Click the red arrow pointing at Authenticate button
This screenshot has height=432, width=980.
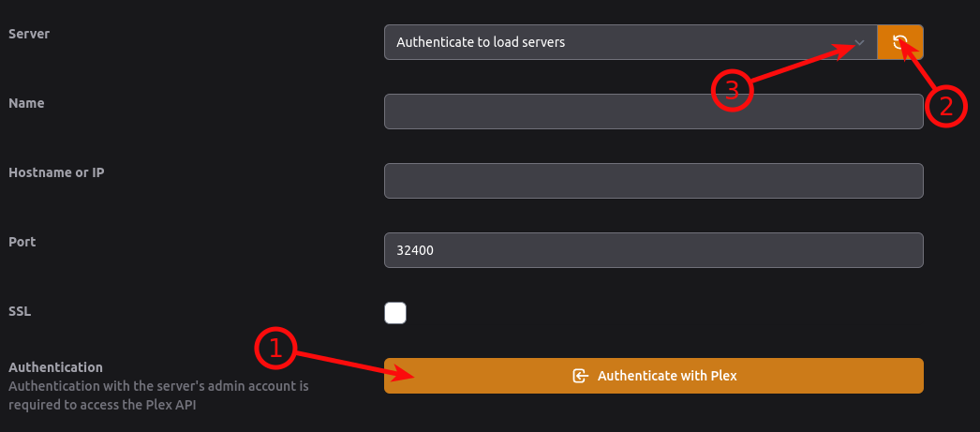[355, 365]
